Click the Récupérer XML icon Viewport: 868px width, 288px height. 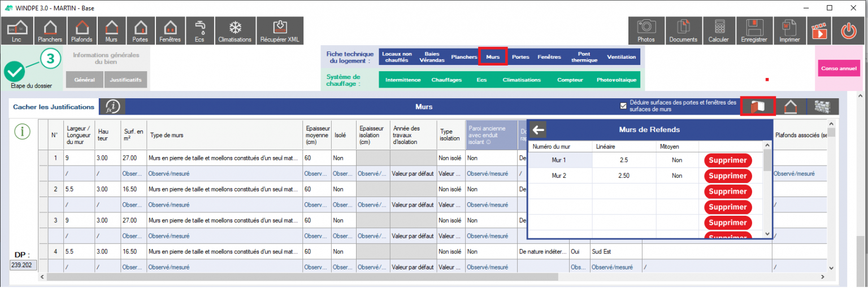tap(279, 30)
